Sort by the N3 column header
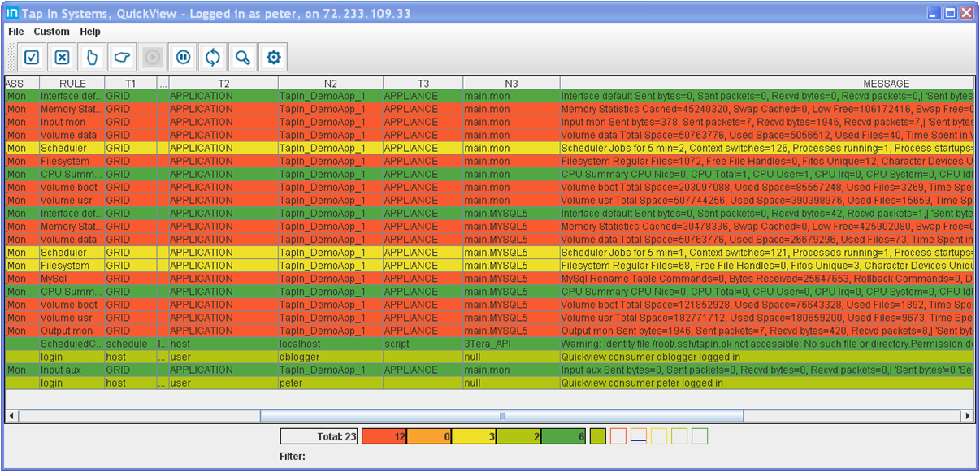This screenshot has width=980, height=472. coord(511,84)
